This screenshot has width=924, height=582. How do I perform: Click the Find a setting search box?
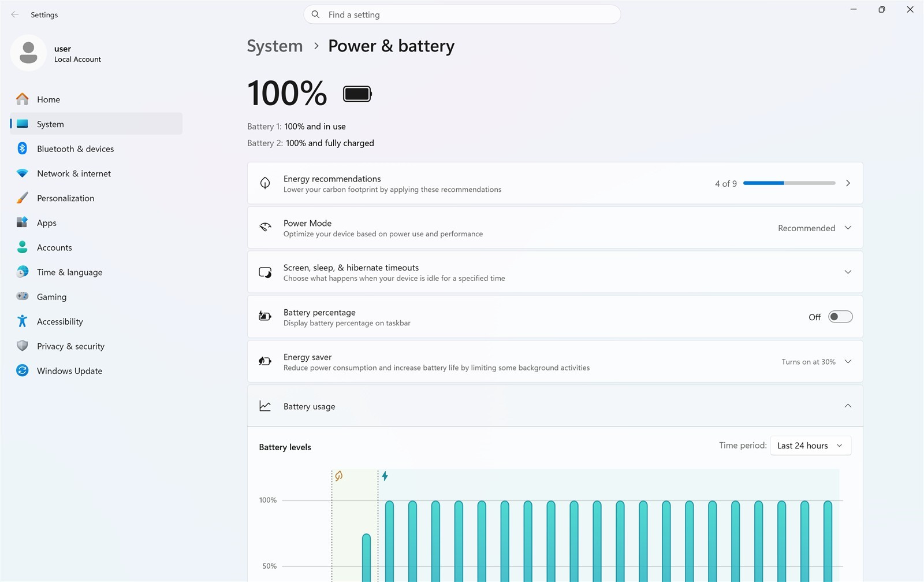462,14
